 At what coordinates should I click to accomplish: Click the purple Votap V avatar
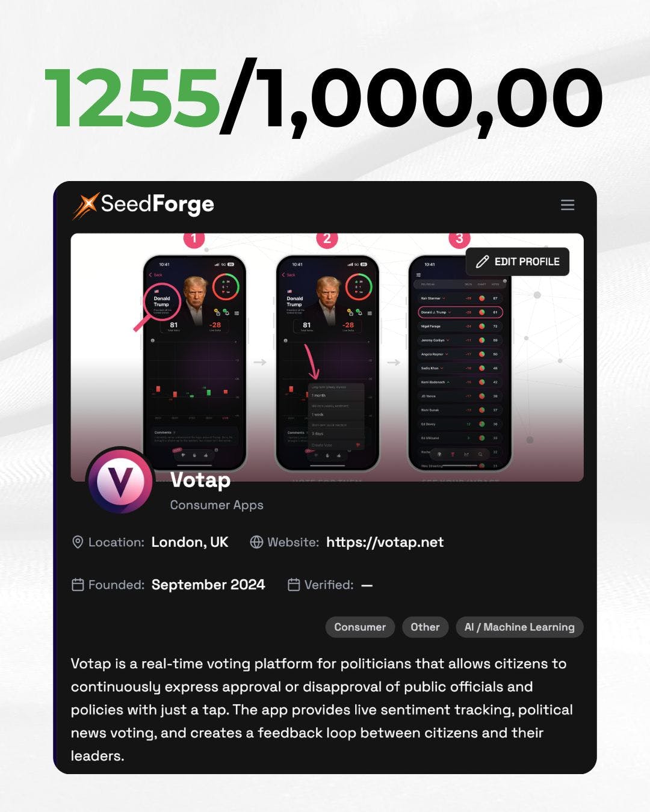click(120, 482)
